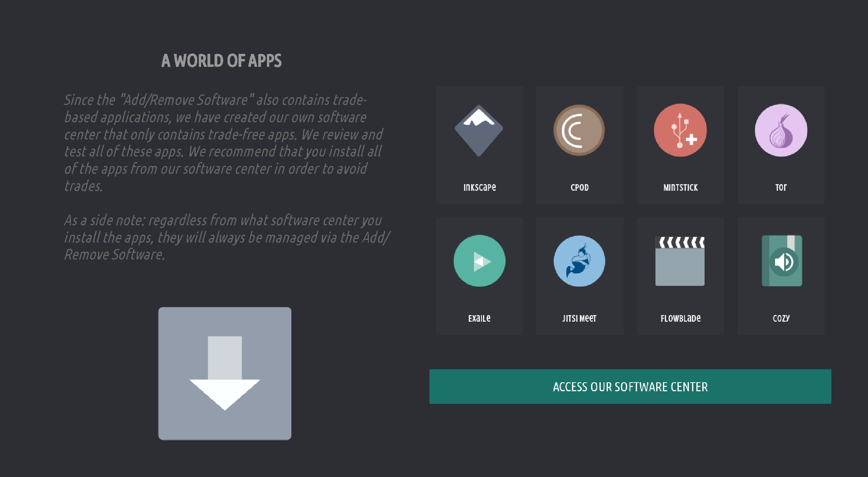Viewport: 868px width, 477px height.
Task: Open the Flowblade clapperboard icon
Action: tap(680, 261)
